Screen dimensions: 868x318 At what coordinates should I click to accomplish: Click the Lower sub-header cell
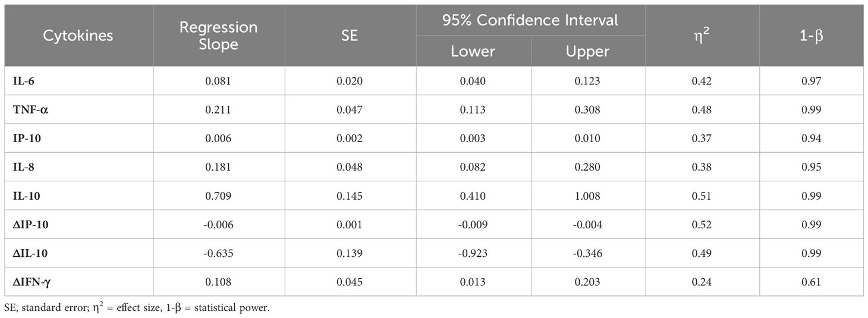[x=473, y=51]
